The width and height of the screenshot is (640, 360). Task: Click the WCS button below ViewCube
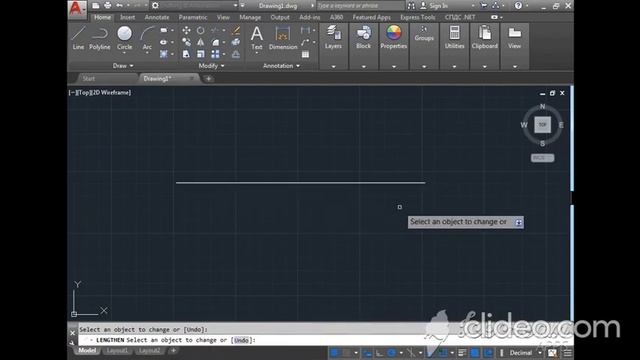tap(542, 158)
